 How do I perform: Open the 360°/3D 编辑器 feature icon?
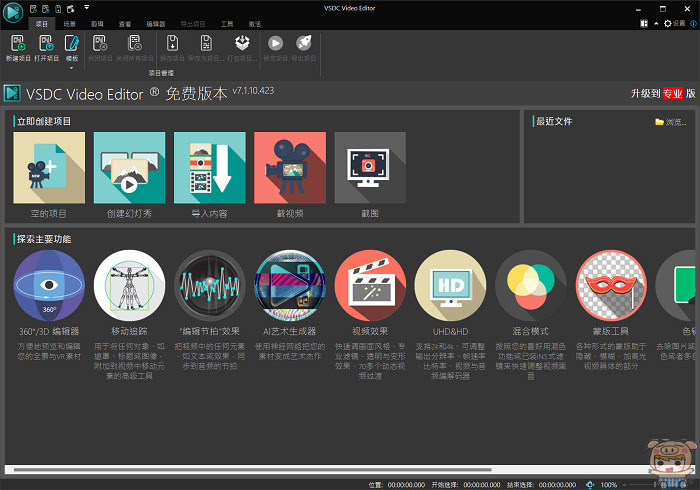pos(49,286)
